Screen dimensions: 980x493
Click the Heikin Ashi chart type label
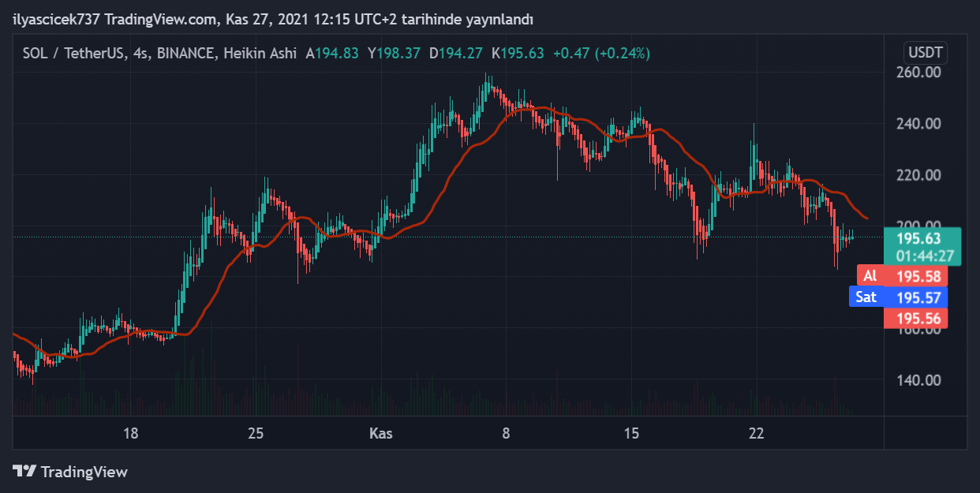click(x=260, y=54)
